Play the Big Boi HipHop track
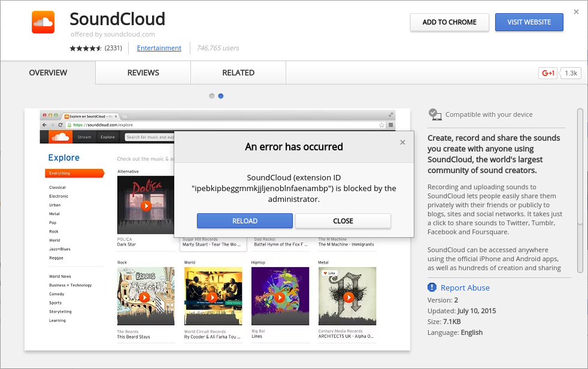588x369 pixels. 280,297
